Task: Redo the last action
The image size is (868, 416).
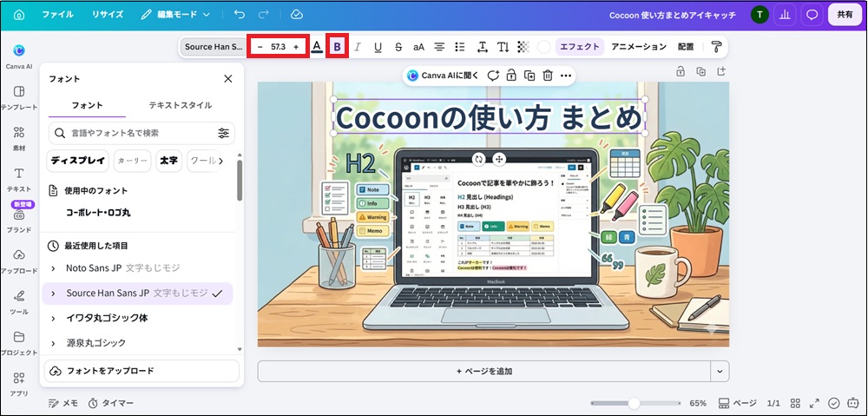Action: (x=264, y=15)
